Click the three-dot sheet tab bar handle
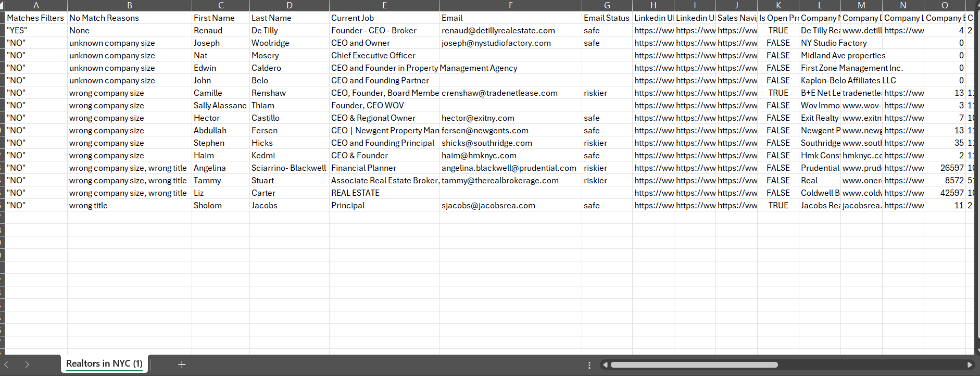The width and height of the screenshot is (980, 376). [589, 365]
